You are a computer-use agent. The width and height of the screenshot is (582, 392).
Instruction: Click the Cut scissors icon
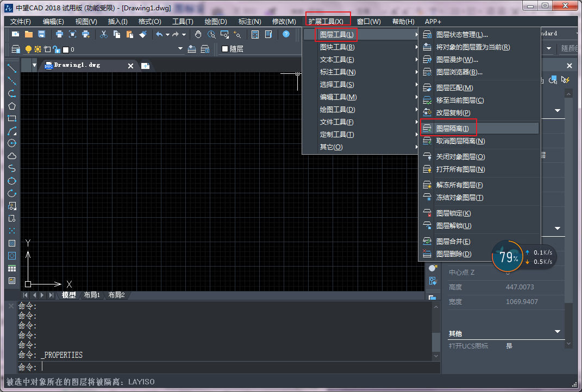(x=104, y=34)
